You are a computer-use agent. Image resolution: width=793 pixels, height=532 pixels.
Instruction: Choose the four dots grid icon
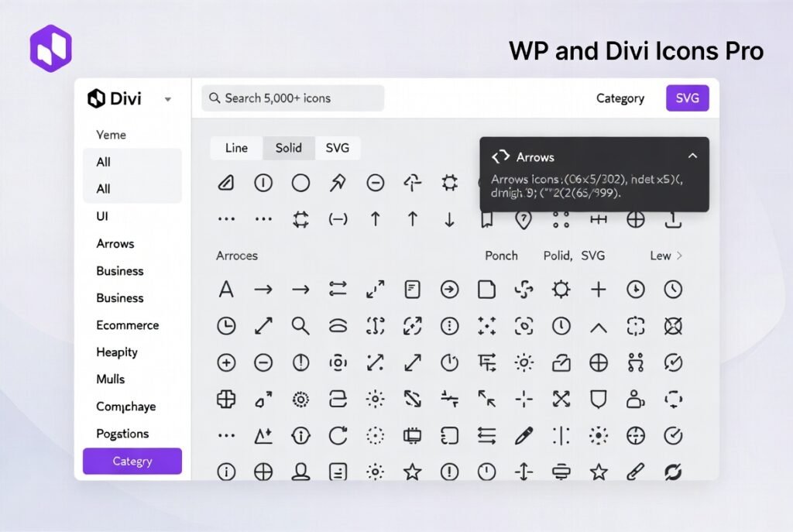(561, 219)
